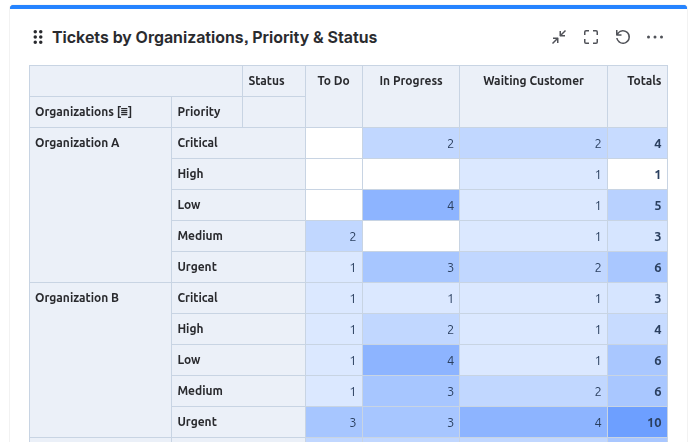Click Organization A Medium To Do value 2
This screenshot has width=695, height=442.
pyautogui.click(x=334, y=236)
